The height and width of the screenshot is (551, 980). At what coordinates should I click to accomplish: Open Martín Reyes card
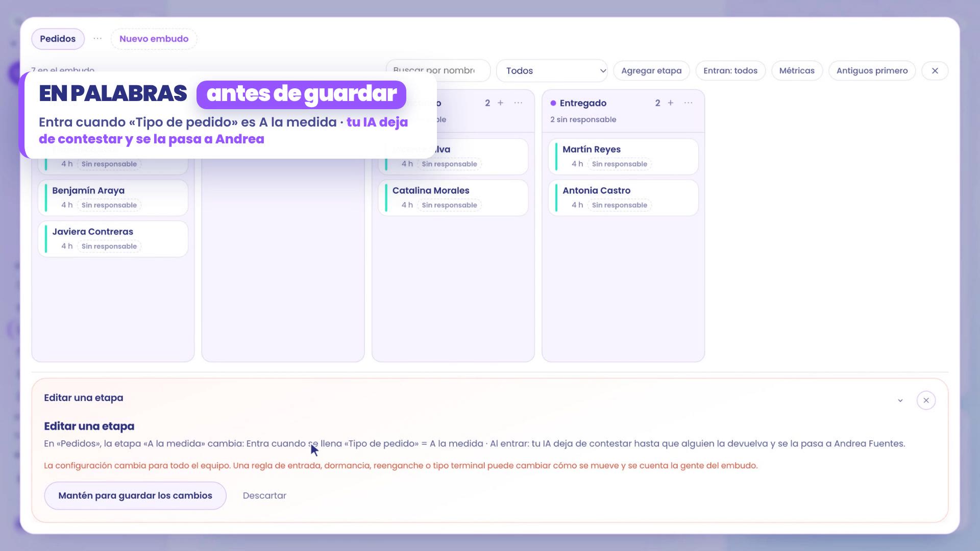pos(623,157)
